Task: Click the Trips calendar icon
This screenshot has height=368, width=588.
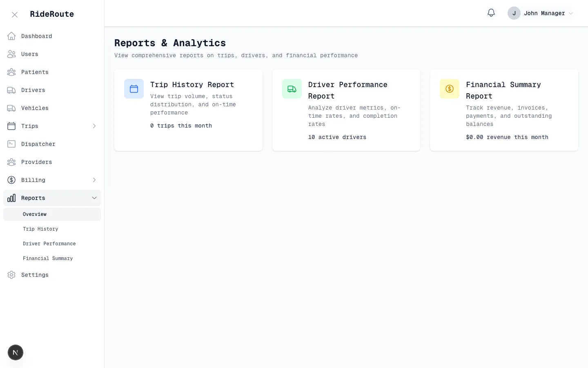Action: pos(11,126)
